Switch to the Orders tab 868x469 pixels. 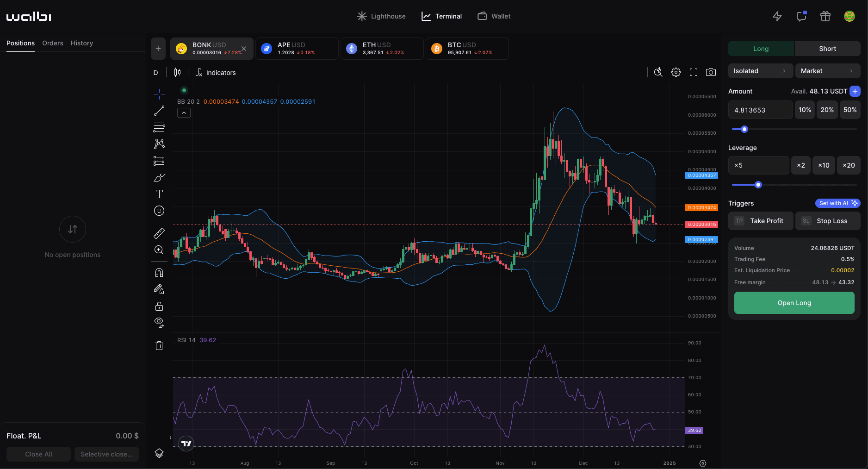click(x=53, y=43)
